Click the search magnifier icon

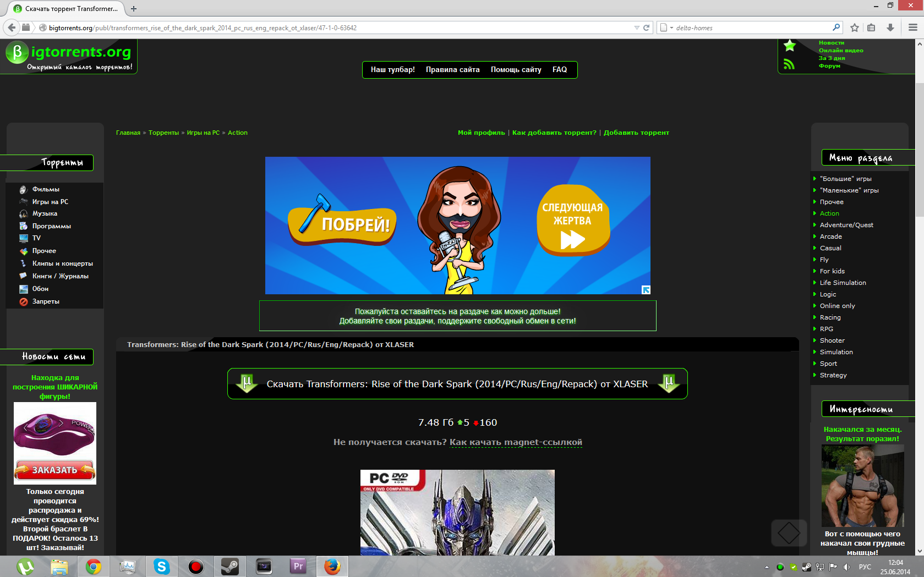tap(836, 28)
